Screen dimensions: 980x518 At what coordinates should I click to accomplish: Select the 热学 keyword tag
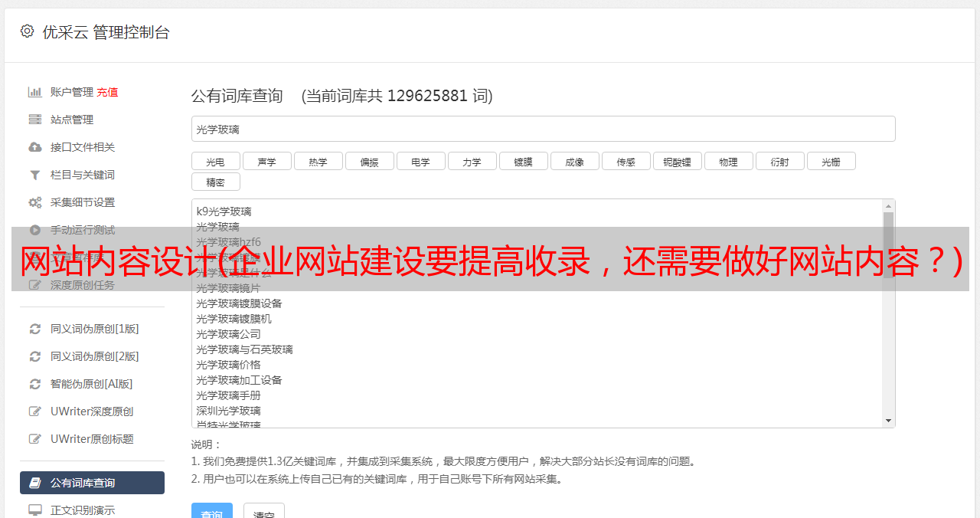[x=318, y=161]
